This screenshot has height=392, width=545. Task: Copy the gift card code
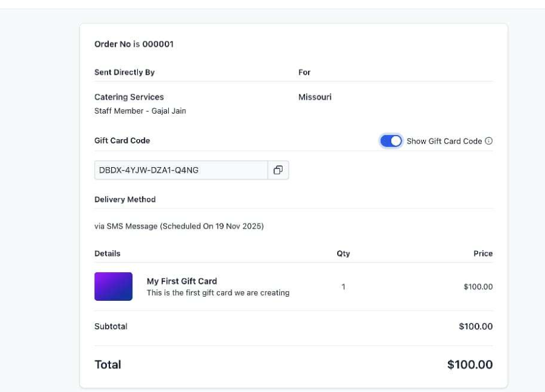coord(278,170)
